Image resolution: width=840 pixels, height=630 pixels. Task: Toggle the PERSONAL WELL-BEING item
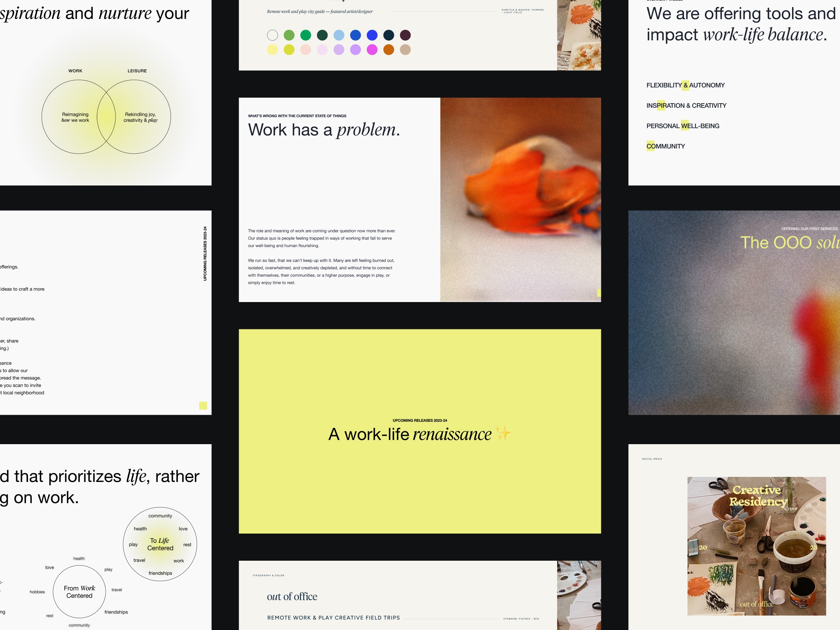(683, 126)
